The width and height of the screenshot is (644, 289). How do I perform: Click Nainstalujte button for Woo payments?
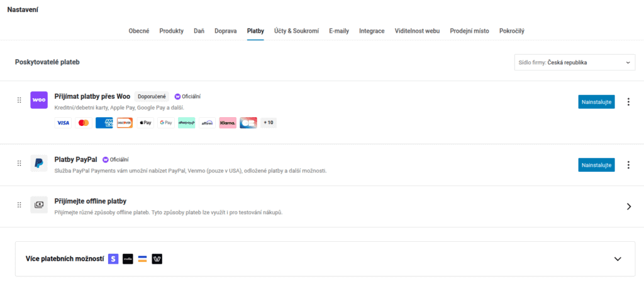[596, 102]
